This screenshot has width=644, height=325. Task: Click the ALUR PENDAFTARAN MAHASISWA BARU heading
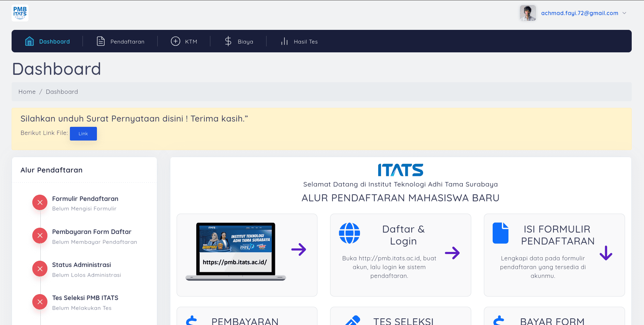coord(401,198)
